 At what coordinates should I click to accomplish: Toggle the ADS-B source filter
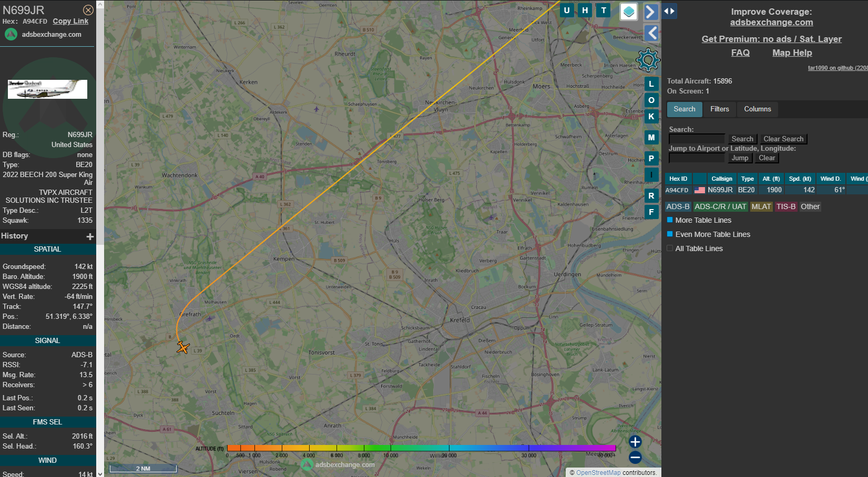(678, 207)
